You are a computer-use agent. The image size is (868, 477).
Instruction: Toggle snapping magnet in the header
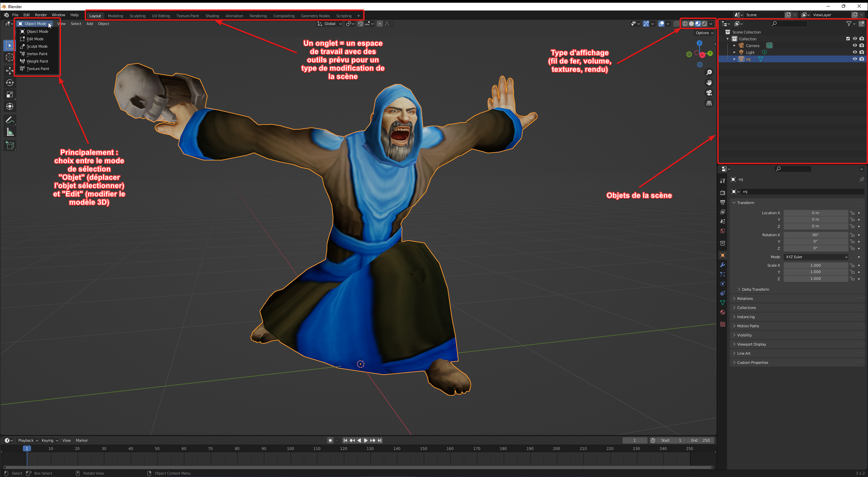360,24
